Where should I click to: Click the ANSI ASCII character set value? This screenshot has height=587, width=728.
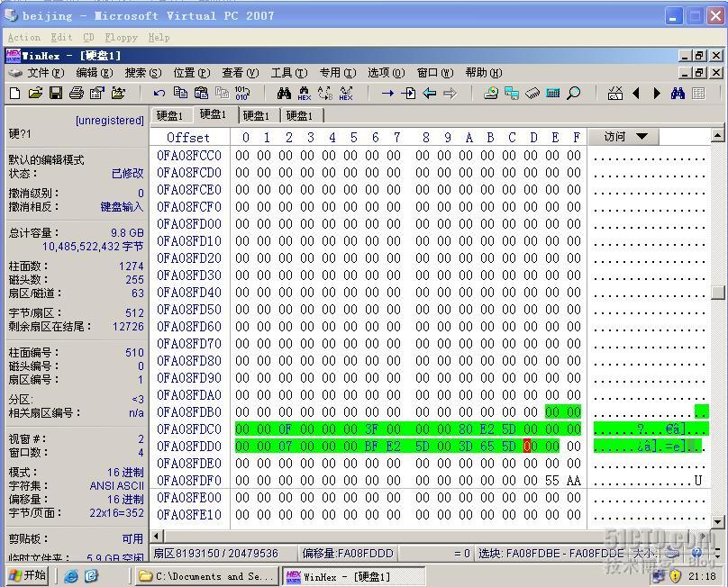pyautogui.click(x=117, y=485)
